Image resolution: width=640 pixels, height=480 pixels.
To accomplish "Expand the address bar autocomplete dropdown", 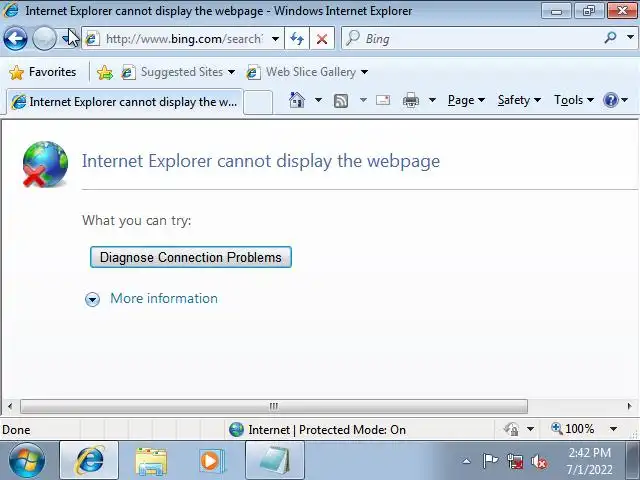I will (x=276, y=39).
